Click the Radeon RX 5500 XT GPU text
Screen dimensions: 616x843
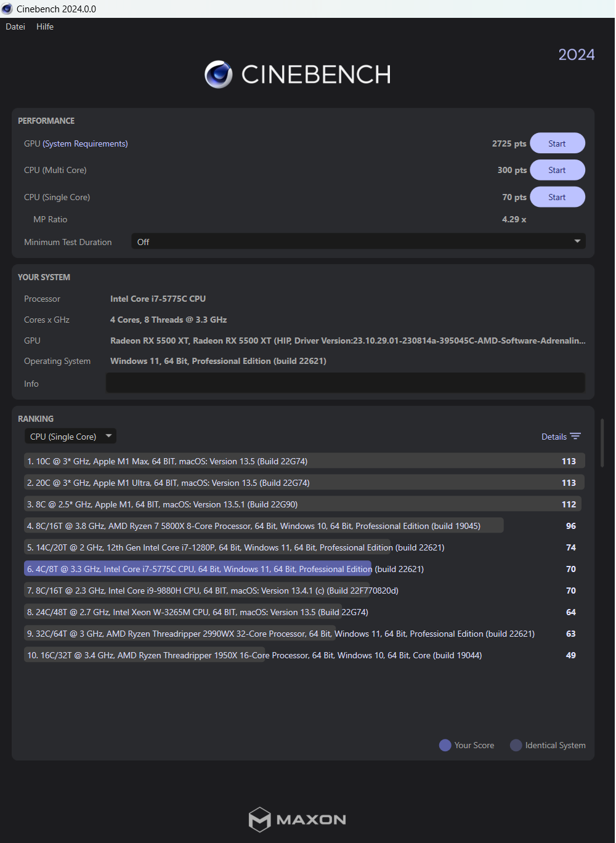[347, 341]
